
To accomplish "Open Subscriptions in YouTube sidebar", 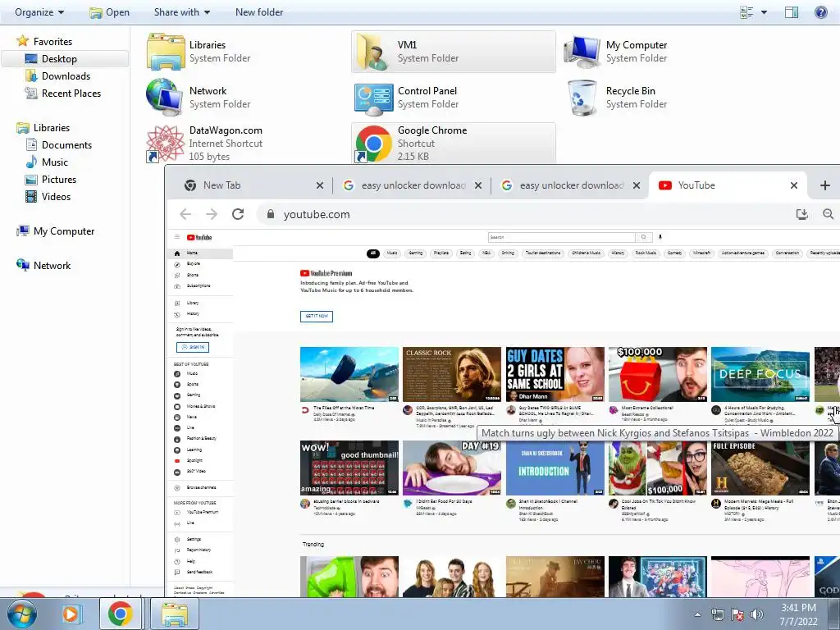I will (199, 286).
